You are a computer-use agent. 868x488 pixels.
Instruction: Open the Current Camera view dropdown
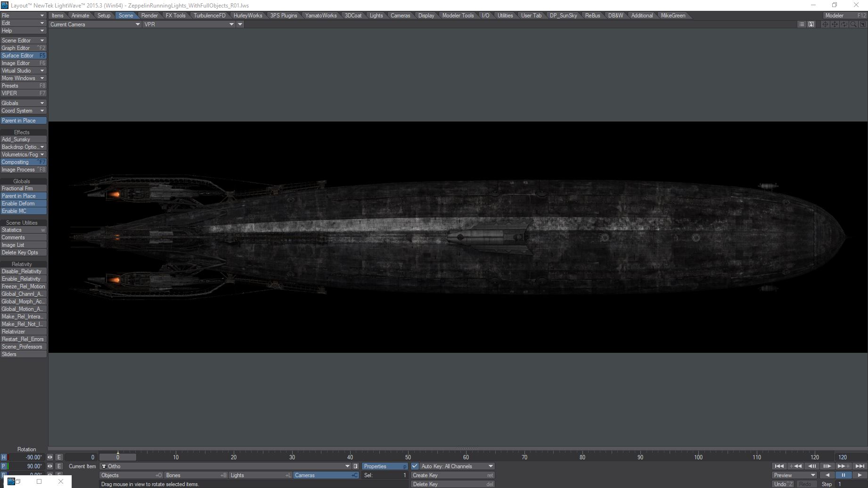(x=95, y=24)
